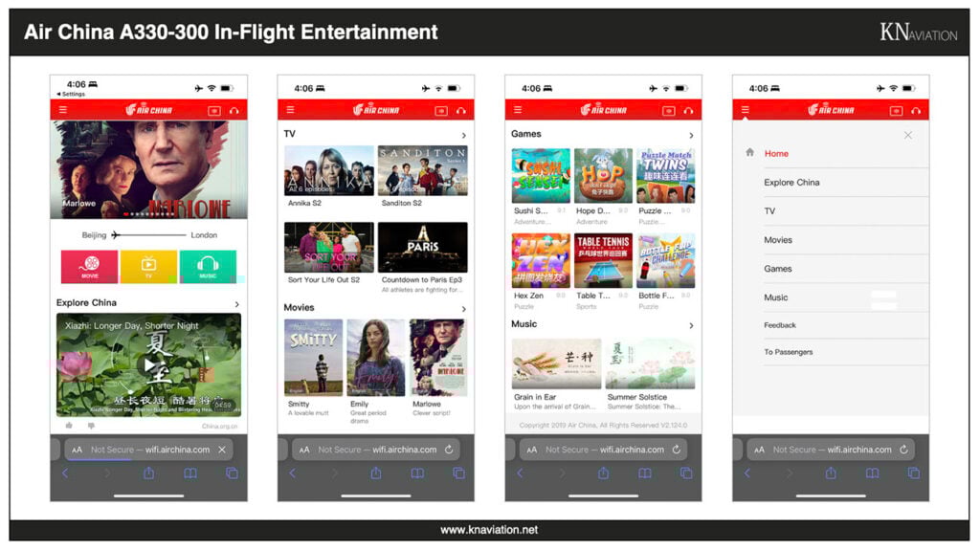Open the green Music category tile
This screenshot has height=550, width=980.
pyautogui.click(x=208, y=266)
